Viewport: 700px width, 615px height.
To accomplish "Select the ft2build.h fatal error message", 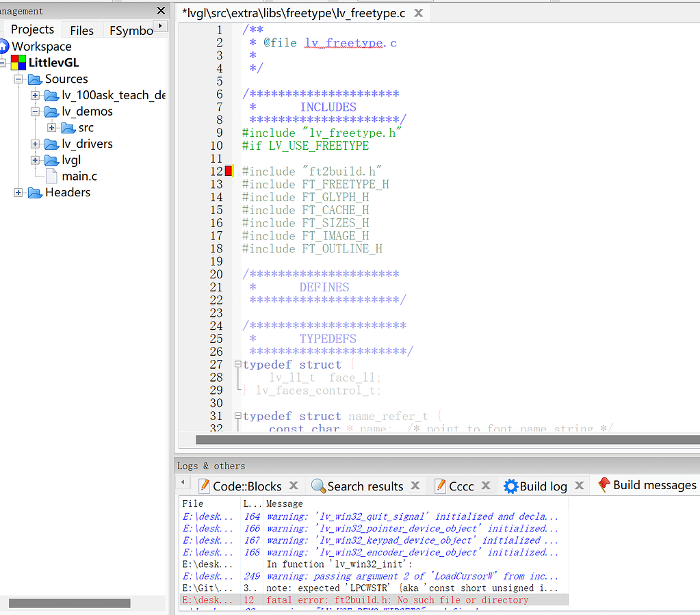I will [374, 600].
